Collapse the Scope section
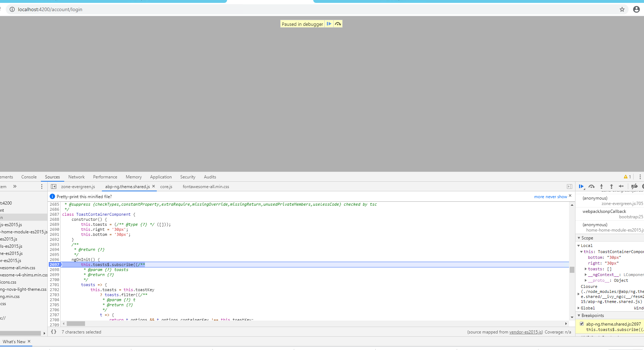The image size is (644, 350). (x=579, y=238)
